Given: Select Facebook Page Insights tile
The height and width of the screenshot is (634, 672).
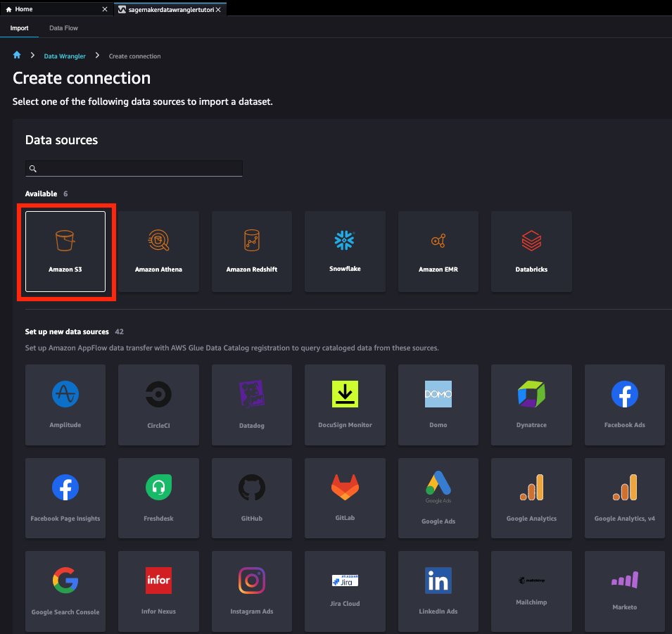Looking at the screenshot, I should (x=65, y=498).
